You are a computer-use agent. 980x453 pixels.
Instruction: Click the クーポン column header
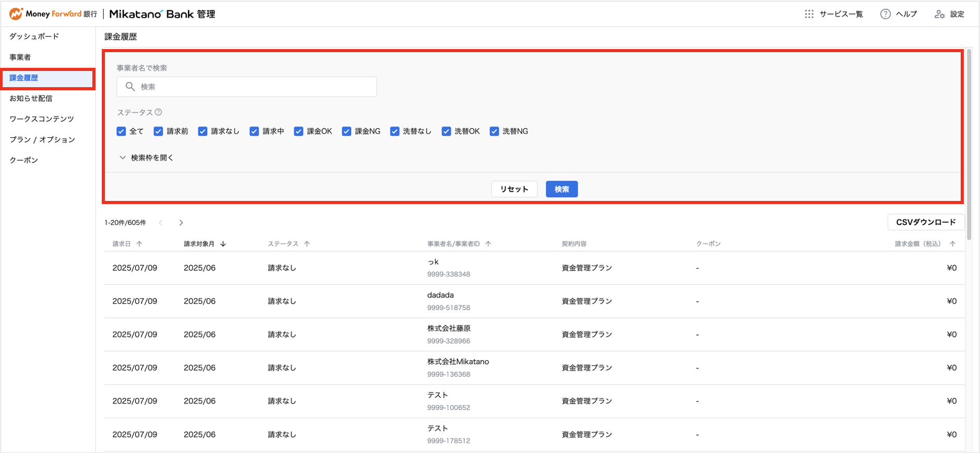tap(709, 244)
